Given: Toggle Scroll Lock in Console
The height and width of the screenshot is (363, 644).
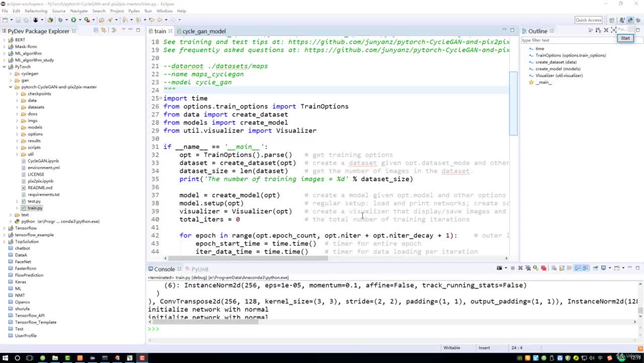Looking at the screenshot, I should (x=561, y=268).
